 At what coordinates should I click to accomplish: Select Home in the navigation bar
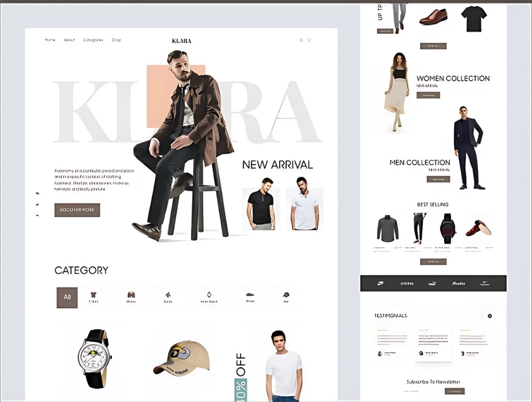pos(50,40)
